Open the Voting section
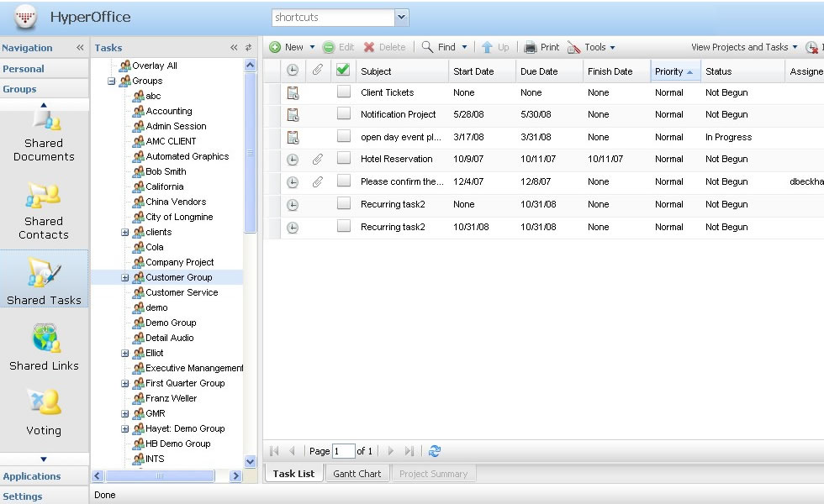 click(x=44, y=412)
